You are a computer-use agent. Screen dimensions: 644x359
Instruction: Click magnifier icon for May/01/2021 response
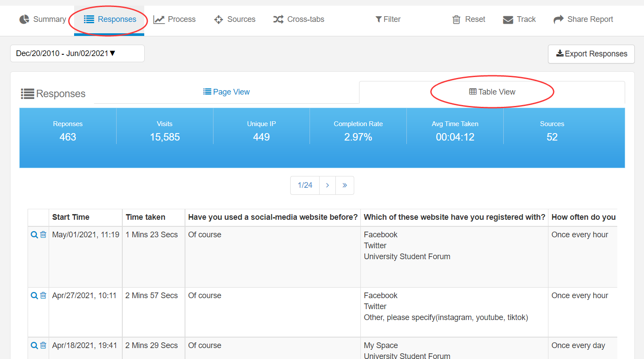(34, 235)
